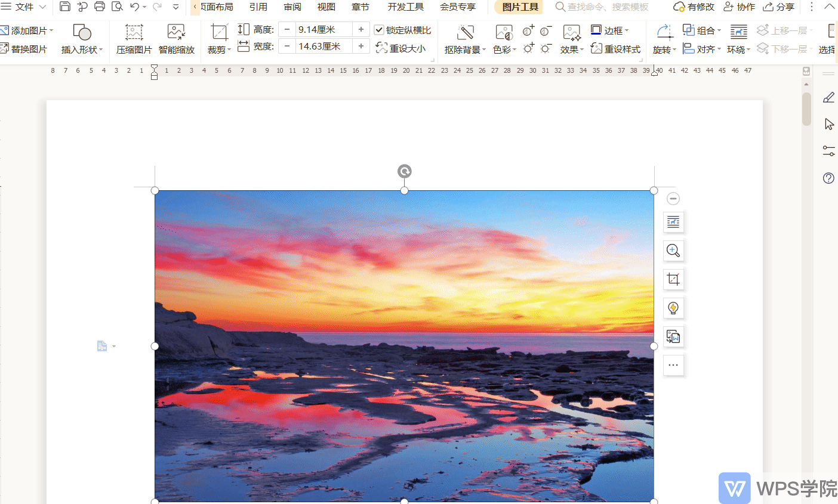Undo the last action
Screen dimensions: 838x504
point(135,7)
